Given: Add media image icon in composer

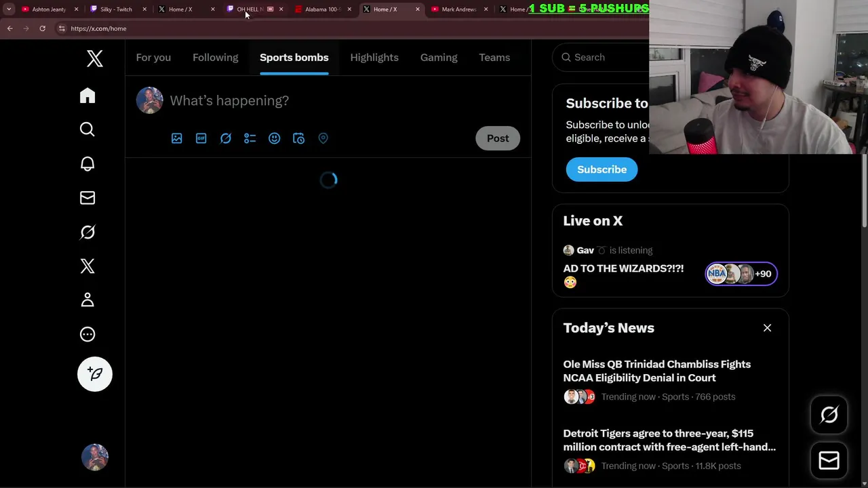Looking at the screenshot, I should coord(177,138).
